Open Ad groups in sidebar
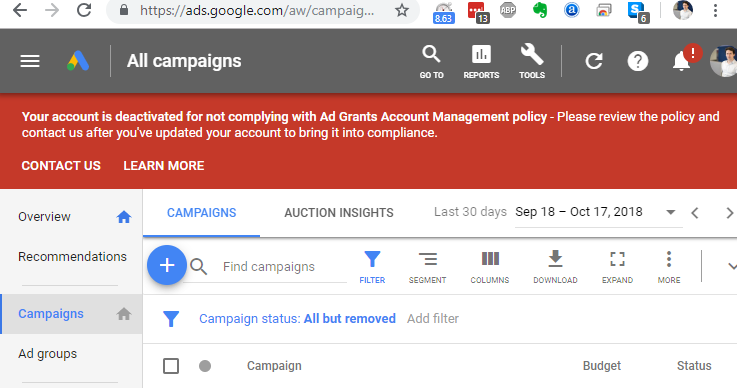 coord(47,354)
